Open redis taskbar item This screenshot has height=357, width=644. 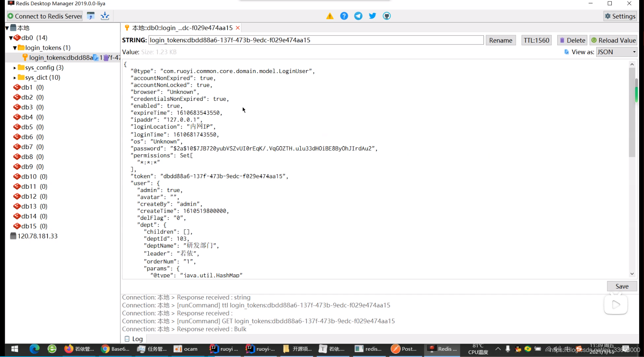click(368, 349)
